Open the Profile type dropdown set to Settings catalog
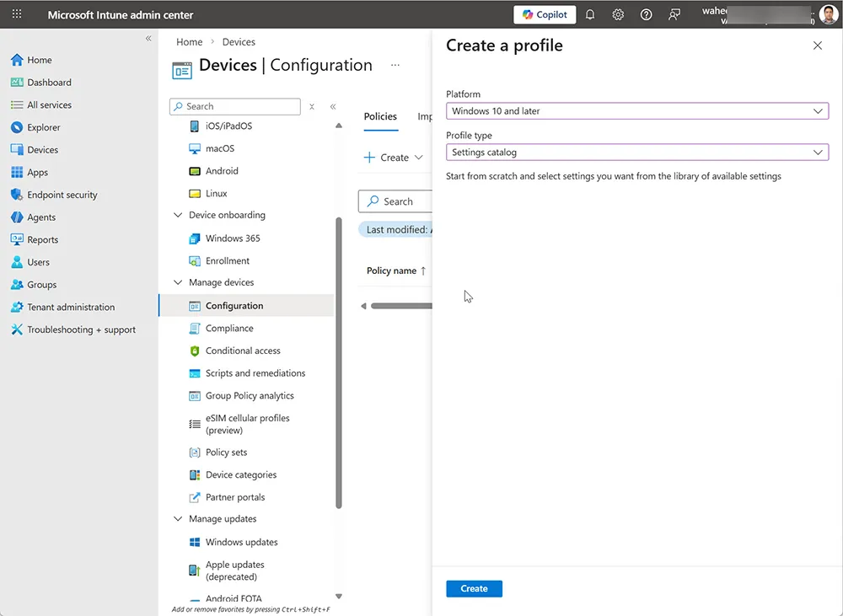The image size is (843, 616). pos(636,152)
